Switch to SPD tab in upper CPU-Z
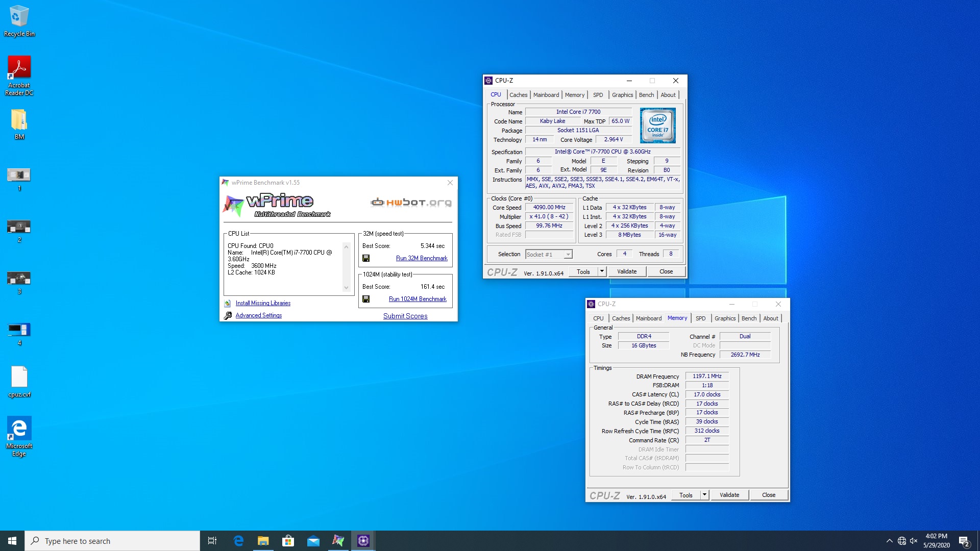The width and height of the screenshot is (980, 551). coord(598,95)
